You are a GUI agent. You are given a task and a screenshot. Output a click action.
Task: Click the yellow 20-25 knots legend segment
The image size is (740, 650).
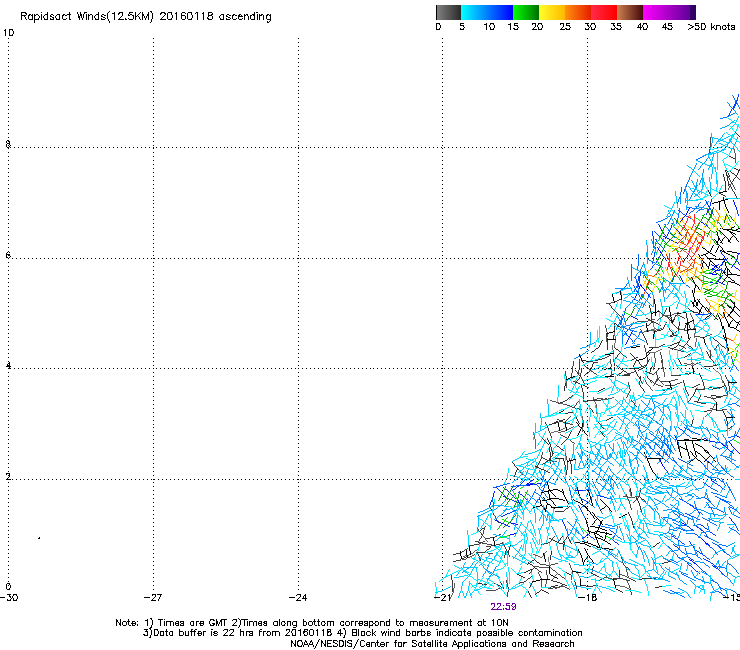tap(552, 12)
